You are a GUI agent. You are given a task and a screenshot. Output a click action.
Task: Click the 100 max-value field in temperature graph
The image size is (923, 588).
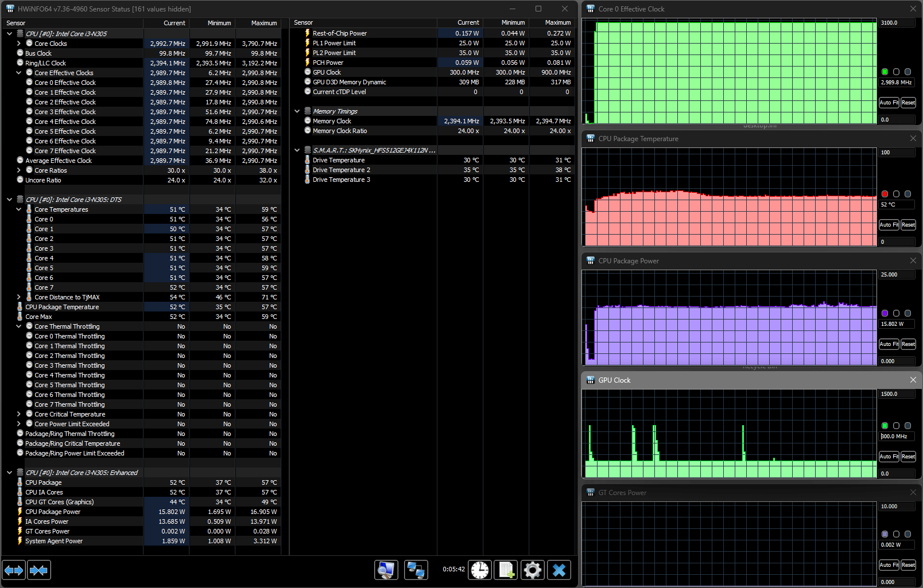(x=897, y=153)
